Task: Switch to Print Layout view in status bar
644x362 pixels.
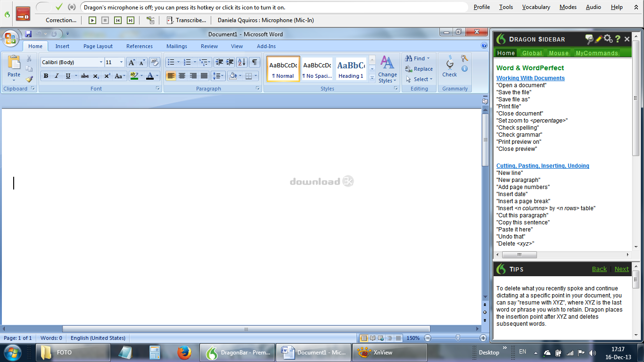Action: [364, 338]
